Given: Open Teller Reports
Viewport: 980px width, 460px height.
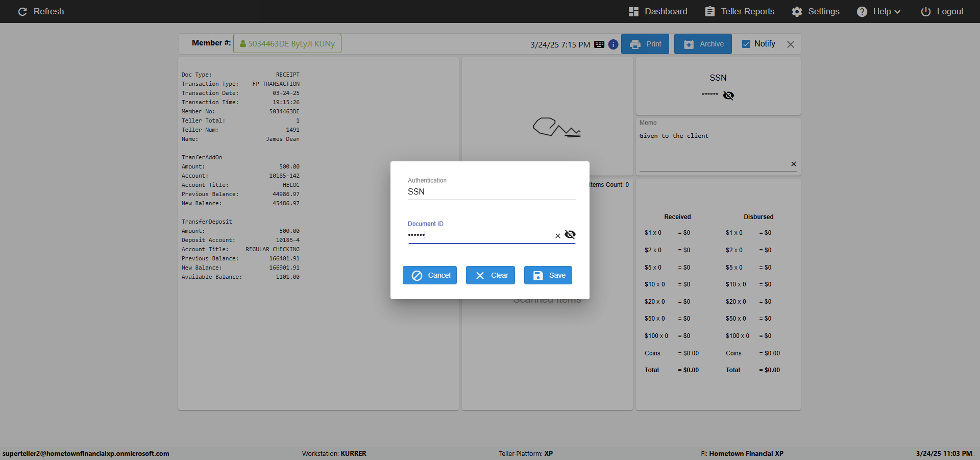Looking at the screenshot, I should (x=740, y=11).
